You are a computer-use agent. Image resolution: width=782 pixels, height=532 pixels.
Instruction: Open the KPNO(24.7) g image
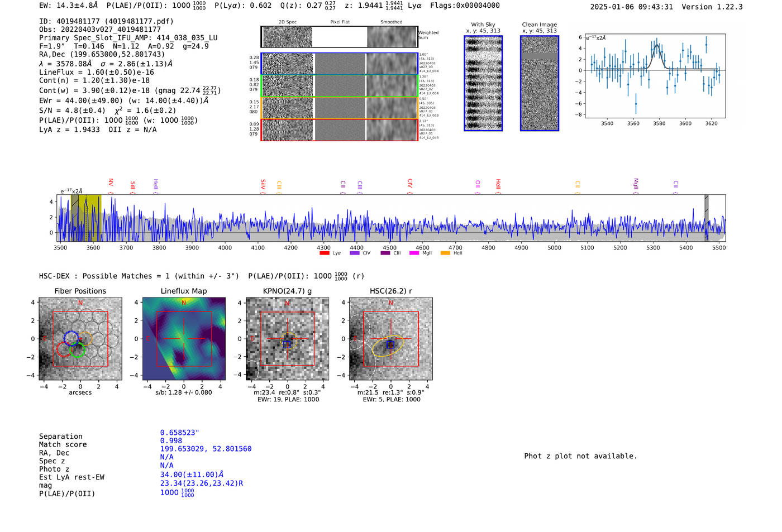tap(287, 339)
